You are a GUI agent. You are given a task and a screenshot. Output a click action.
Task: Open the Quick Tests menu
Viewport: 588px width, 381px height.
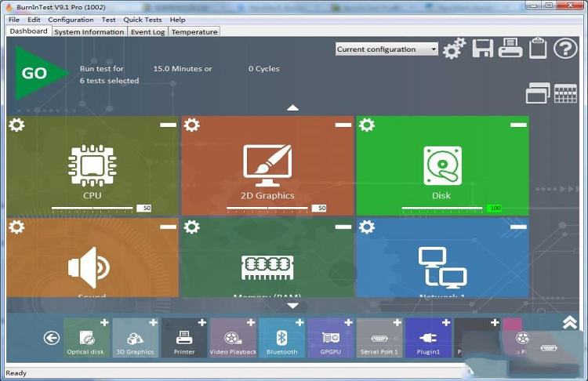tap(143, 20)
